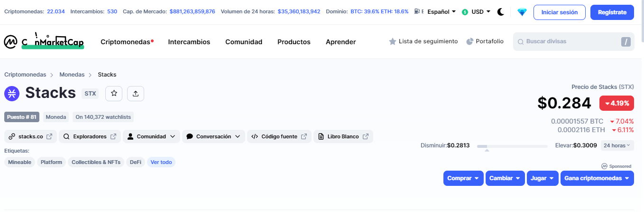Expand the Comunidad dropdown under Stacks
The width and height of the screenshot is (644, 212).
pos(151,136)
